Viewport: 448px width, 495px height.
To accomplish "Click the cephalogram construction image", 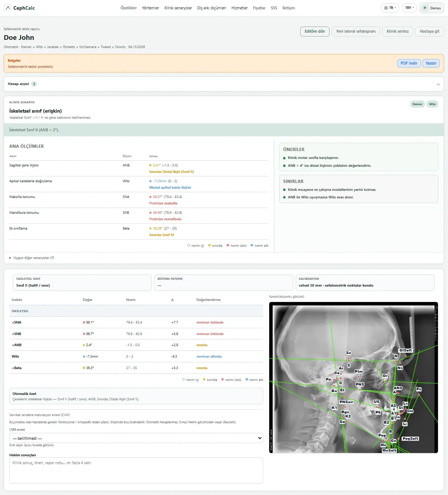I will (x=354, y=378).
